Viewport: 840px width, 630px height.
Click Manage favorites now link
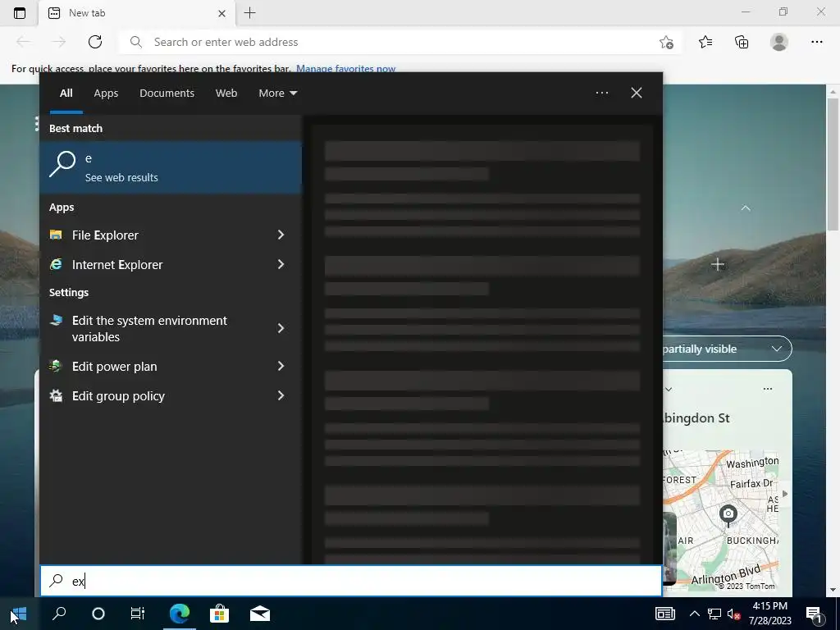click(345, 69)
